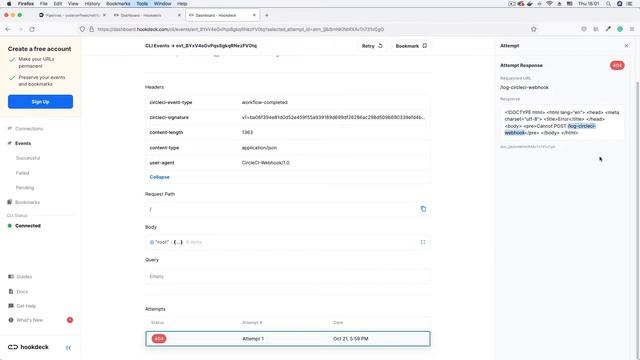Filter events by Failed

pos(22,173)
